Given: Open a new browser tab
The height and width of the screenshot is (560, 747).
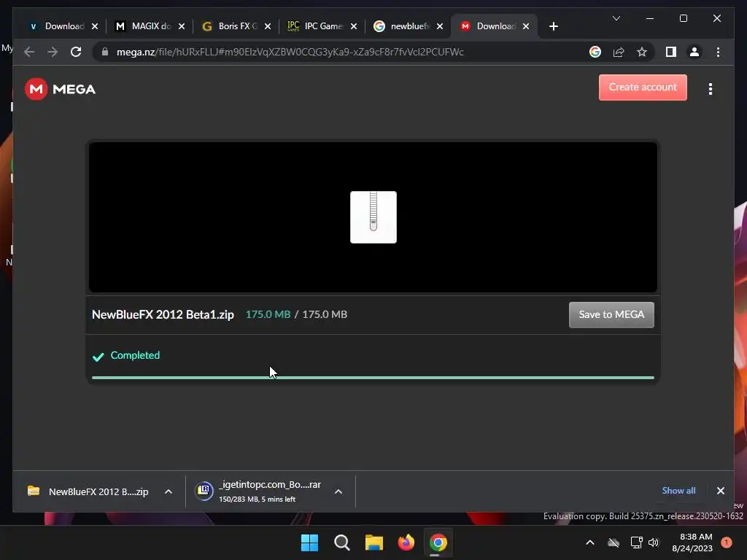Looking at the screenshot, I should coord(553,26).
